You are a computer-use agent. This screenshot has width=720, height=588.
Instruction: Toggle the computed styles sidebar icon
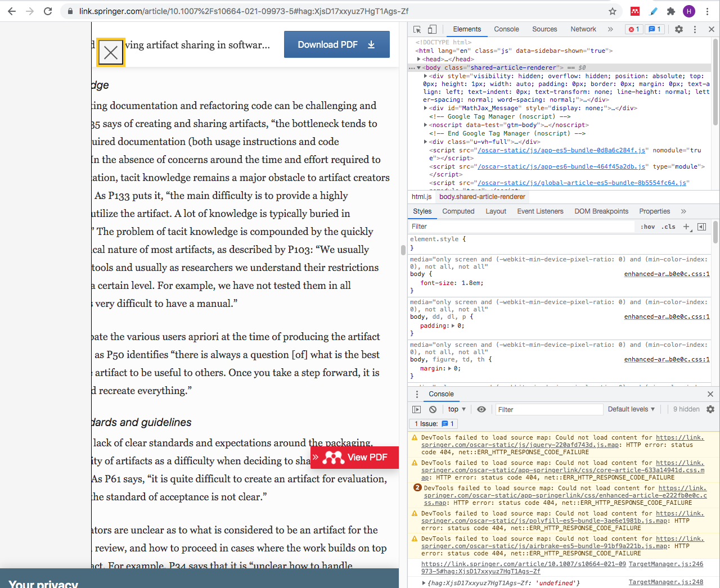(x=701, y=227)
